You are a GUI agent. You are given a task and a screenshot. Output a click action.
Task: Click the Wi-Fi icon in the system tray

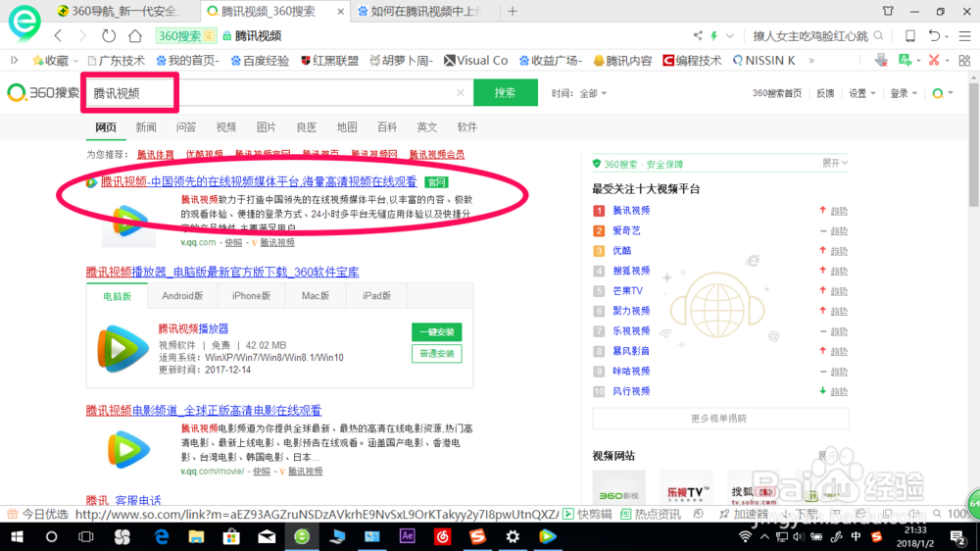click(x=745, y=536)
